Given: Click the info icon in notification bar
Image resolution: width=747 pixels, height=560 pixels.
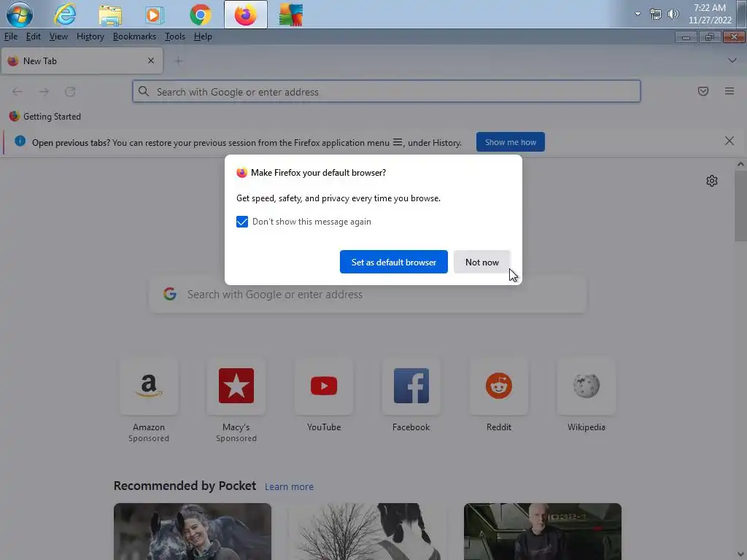Looking at the screenshot, I should tap(20, 141).
